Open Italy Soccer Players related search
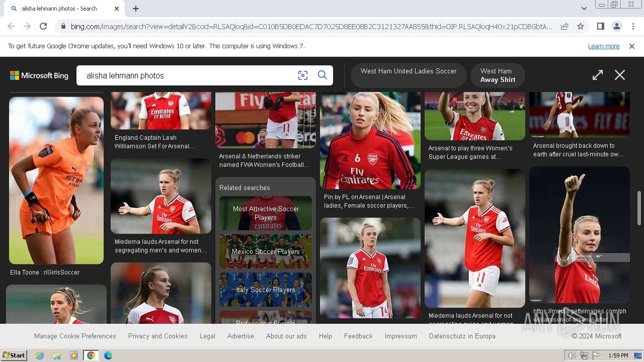 pyautogui.click(x=266, y=290)
